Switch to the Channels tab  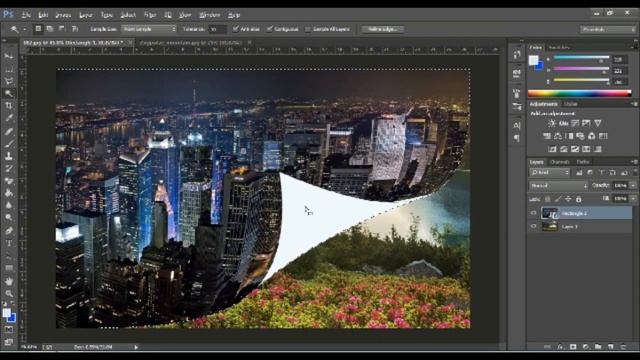(560, 162)
